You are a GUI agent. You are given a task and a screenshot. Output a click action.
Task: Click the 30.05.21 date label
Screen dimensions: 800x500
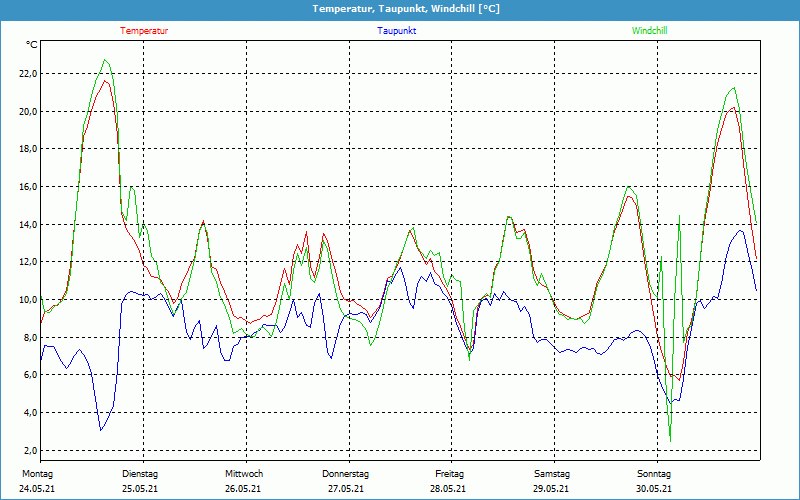pos(654,489)
